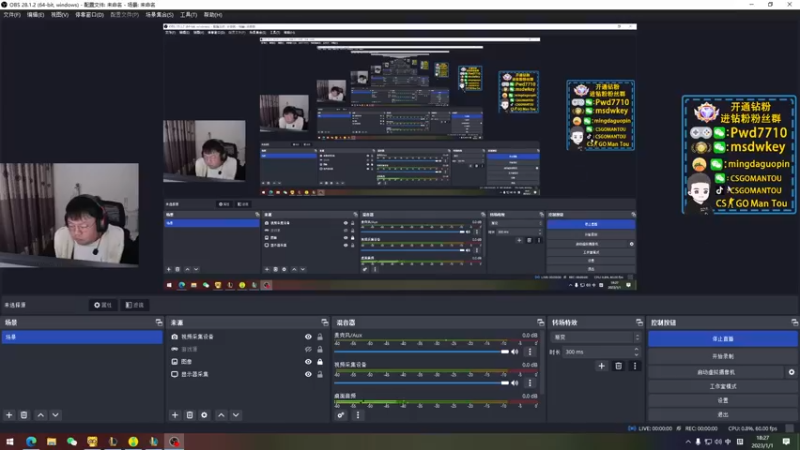The image size is (800, 450).
Task: Undock the Controls (控制按钮) panel
Action: pos(794,322)
